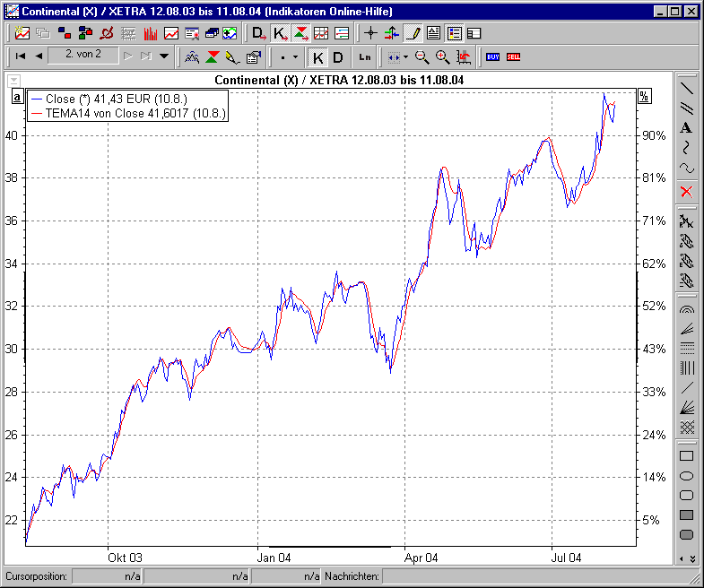Select the crosshair cursor tool
The width and height of the screenshot is (704, 588).
tap(370, 33)
